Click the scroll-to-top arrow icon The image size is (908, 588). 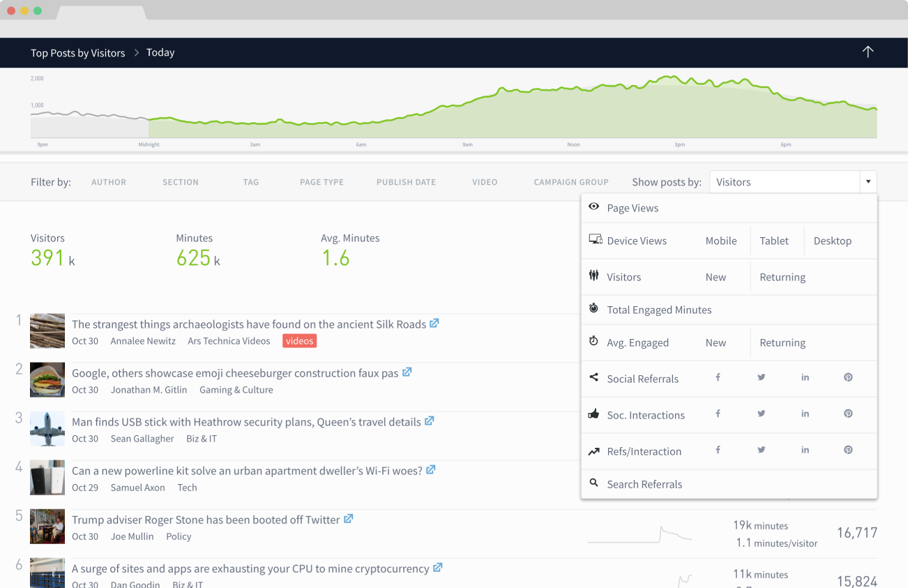click(868, 52)
